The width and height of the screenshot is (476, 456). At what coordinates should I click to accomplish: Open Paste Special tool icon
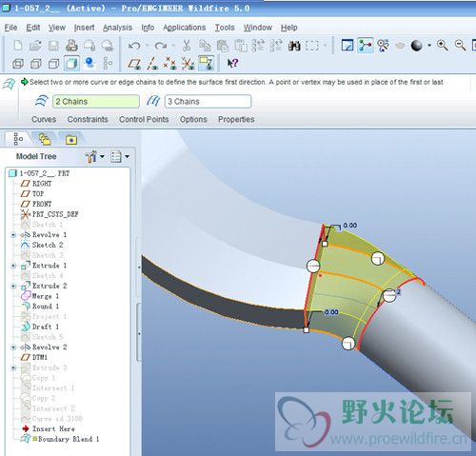click(x=241, y=46)
